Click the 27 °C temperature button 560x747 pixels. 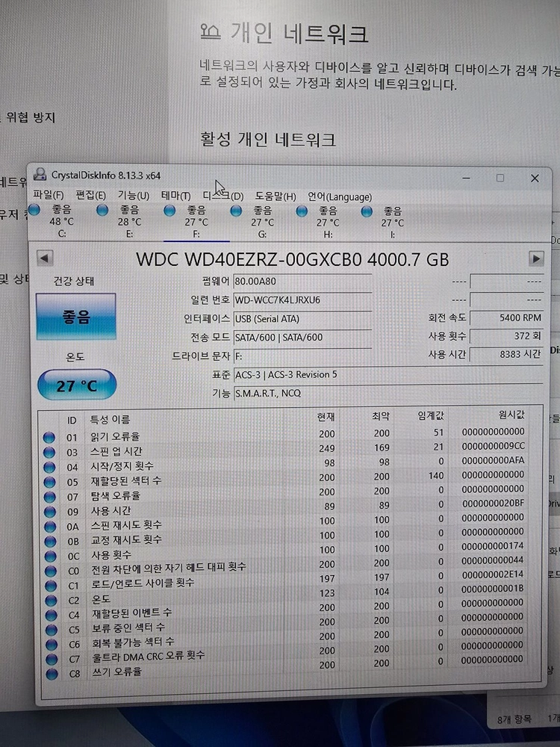[77, 385]
